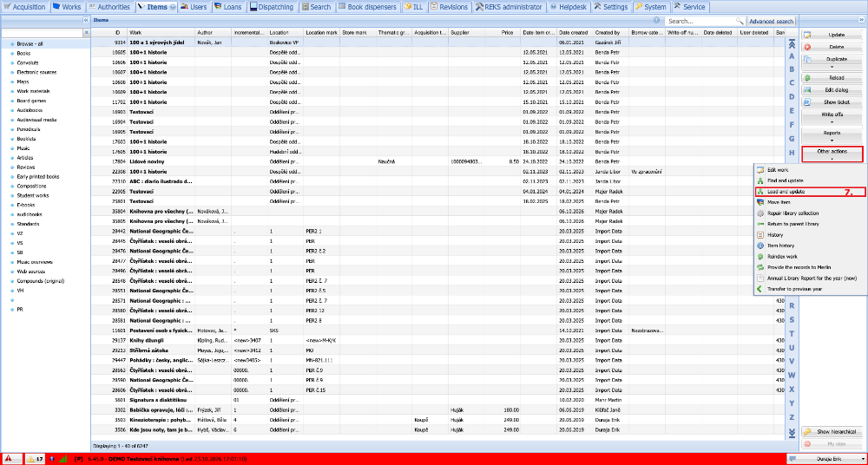This screenshot has width=868, height=465.
Task: Open Item history menu entry
Action: point(809,246)
